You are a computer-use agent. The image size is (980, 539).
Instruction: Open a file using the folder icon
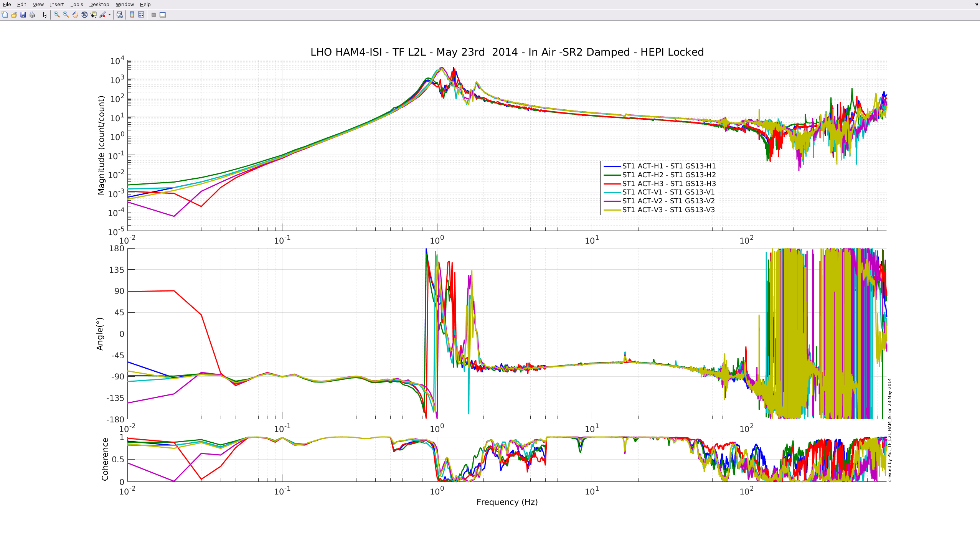coord(14,15)
